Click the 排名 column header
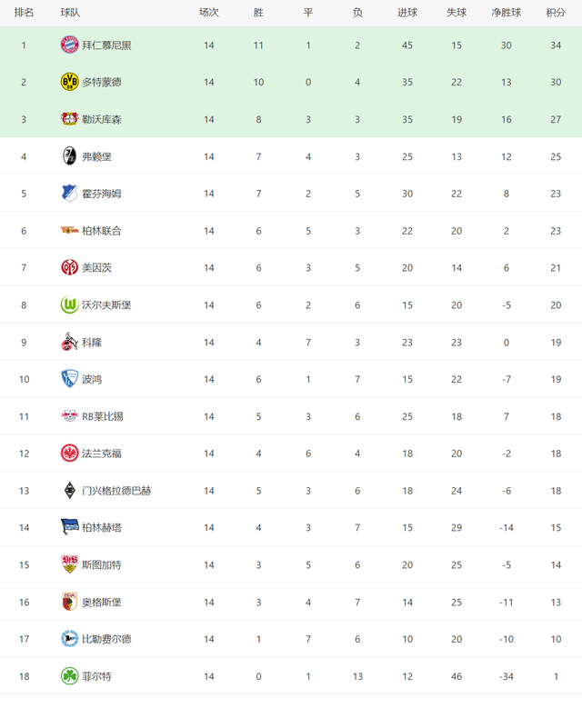582x728 pixels. pyautogui.click(x=24, y=13)
